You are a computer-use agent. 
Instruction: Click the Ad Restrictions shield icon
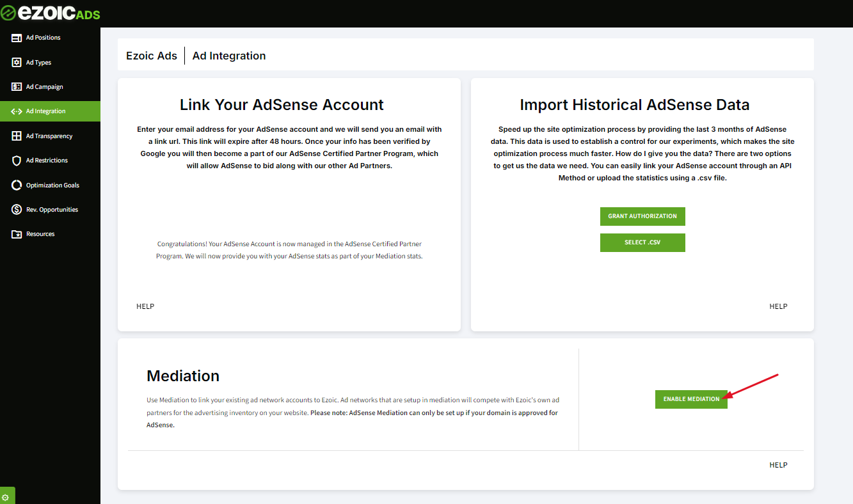[17, 161]
